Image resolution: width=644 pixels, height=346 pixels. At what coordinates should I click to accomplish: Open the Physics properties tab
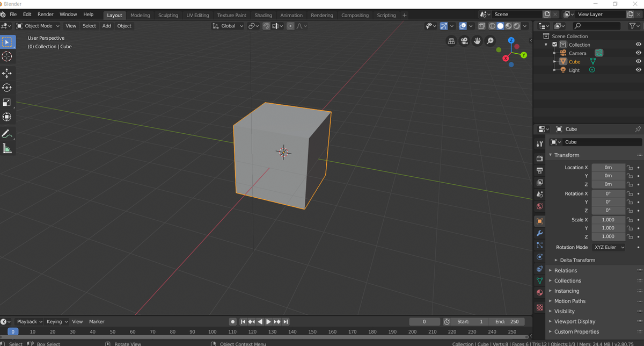[x=540, y=257]
